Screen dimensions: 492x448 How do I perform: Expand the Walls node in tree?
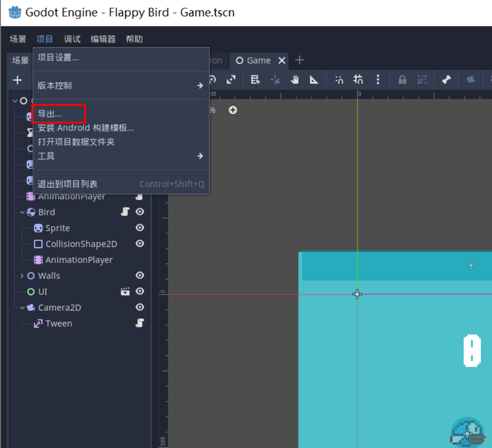[x=22, y=276]
